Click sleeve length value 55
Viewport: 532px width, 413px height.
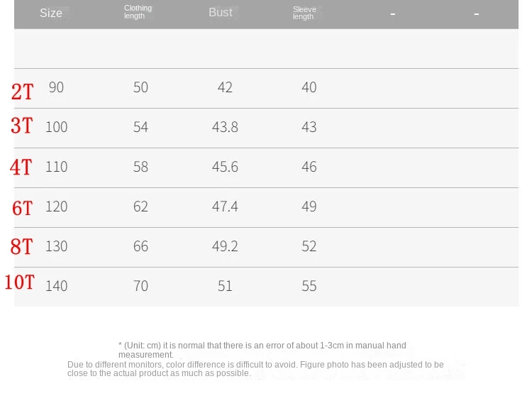point(309,286)
